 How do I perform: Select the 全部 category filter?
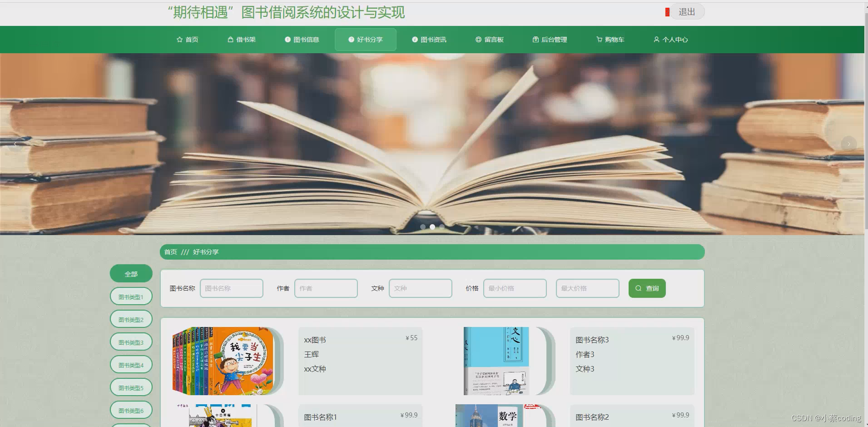[131, 273]
